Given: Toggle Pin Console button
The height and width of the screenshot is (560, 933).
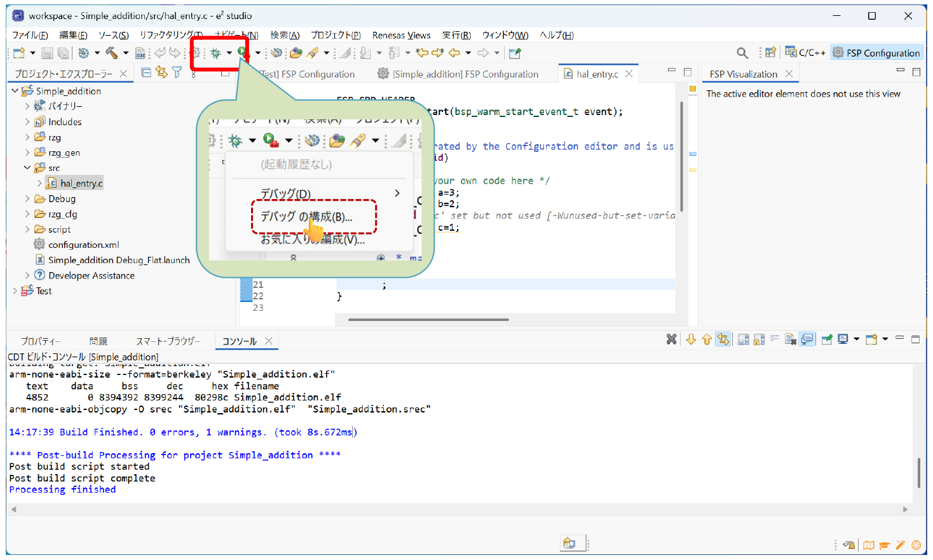Looking at the screenshot, I should [827, 339].
